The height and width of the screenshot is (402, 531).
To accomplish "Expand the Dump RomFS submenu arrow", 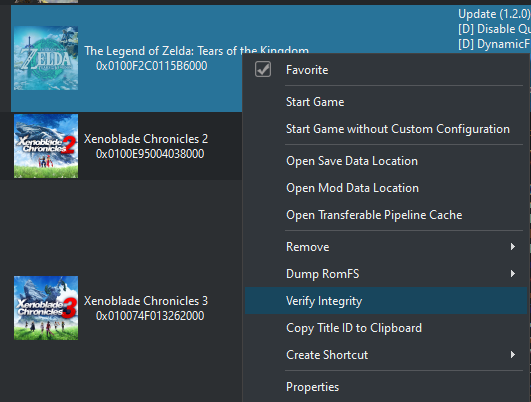I will (513, 274).
